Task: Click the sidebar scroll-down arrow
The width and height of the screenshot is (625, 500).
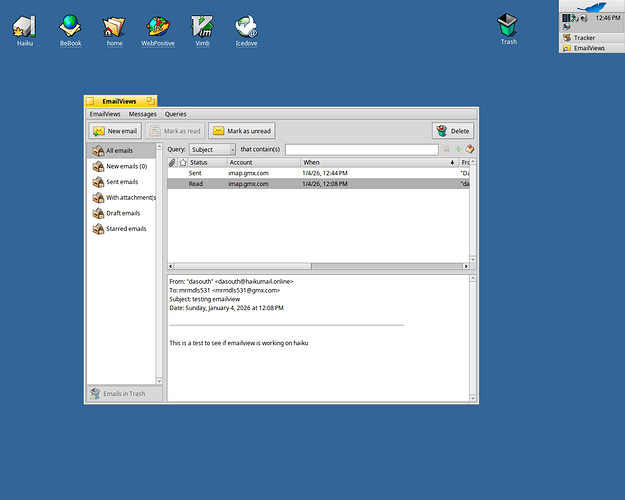Action: point(159,381)
